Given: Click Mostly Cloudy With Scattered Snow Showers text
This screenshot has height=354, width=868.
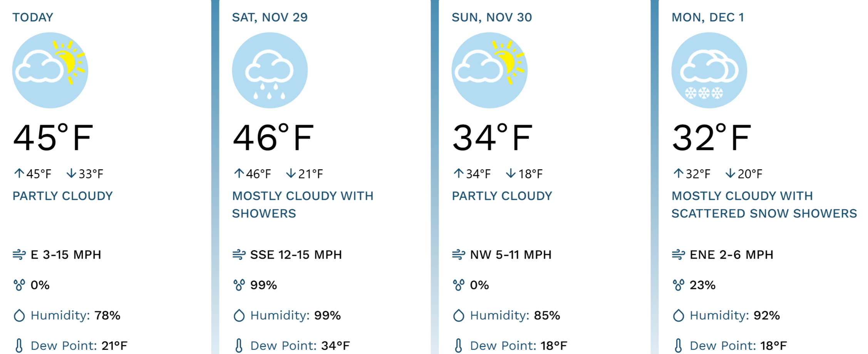Looking at the screenshot, I should click(764, 205).
